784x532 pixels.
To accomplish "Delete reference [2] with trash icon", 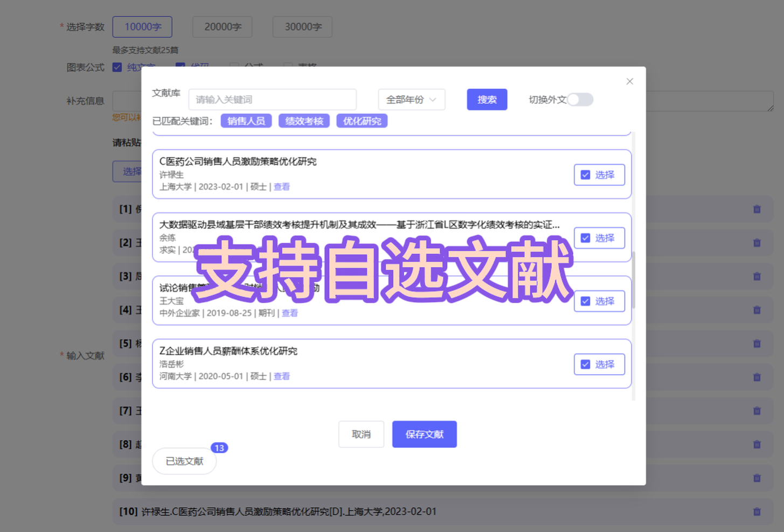I will (x=757, y=243).
